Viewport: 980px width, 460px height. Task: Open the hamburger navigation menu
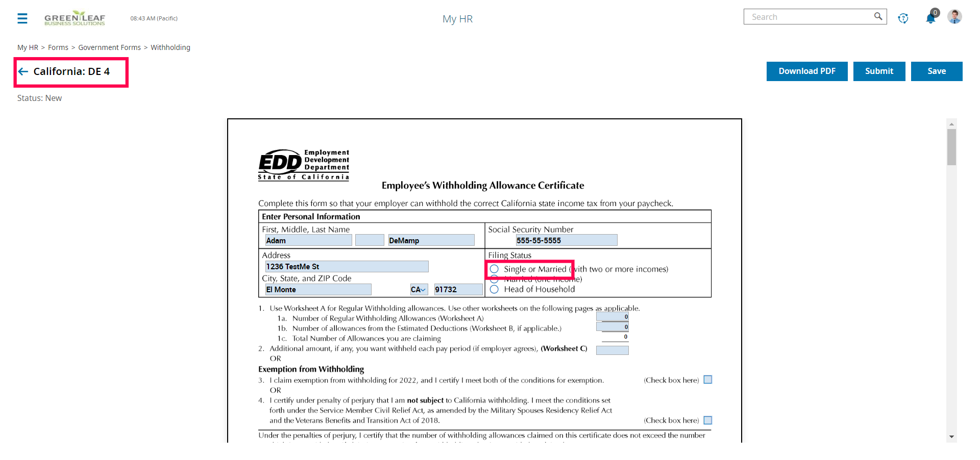pyautogui.click(x=22, y=19)
